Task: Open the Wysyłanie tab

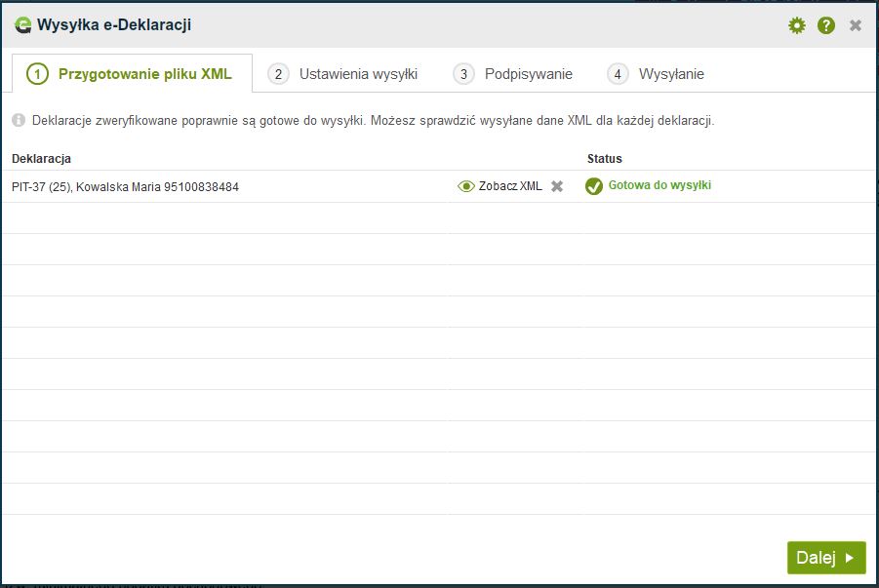Action: click(x=656, y=74)
